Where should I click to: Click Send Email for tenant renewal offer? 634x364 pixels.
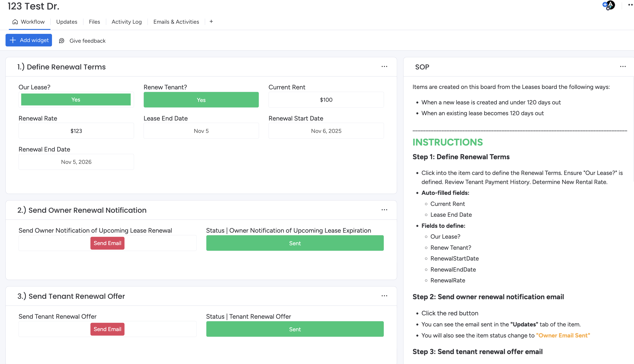tap(107, 329)
